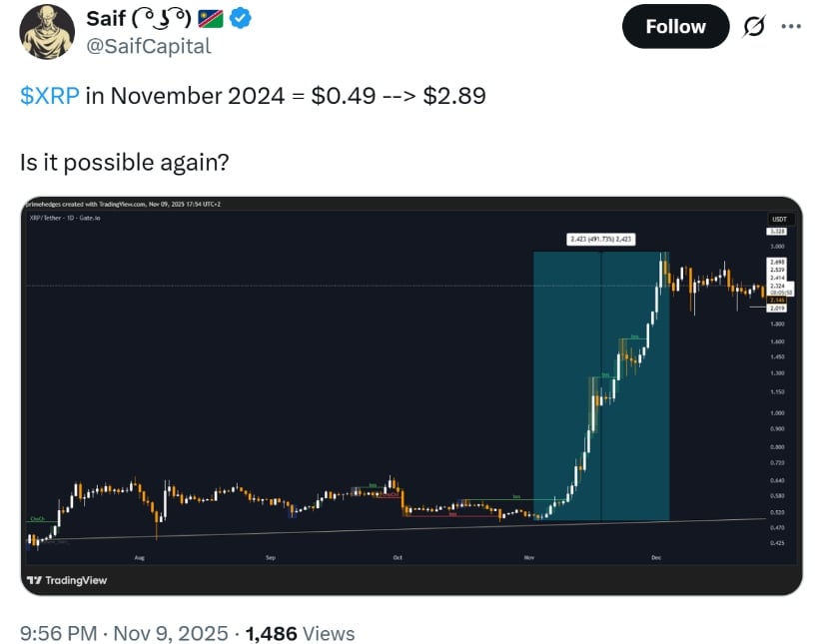
Task: Click the USDT currency label on the chart
Action: click(778, 218)
